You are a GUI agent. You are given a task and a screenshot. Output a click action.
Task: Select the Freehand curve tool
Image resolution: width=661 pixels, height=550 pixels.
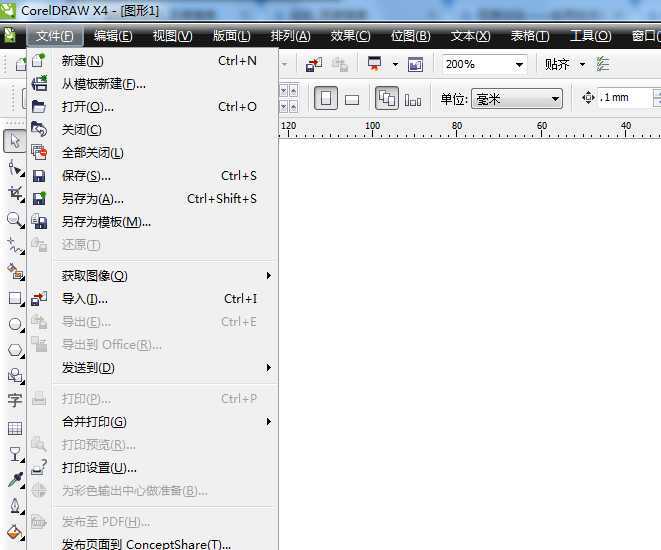click(15, 245)
